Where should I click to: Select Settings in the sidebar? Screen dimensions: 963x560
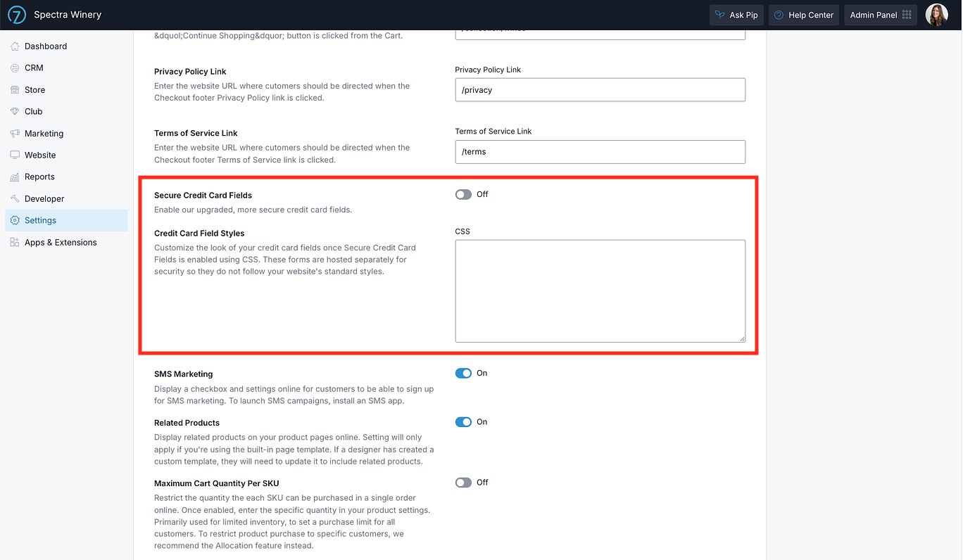[66, 221]
